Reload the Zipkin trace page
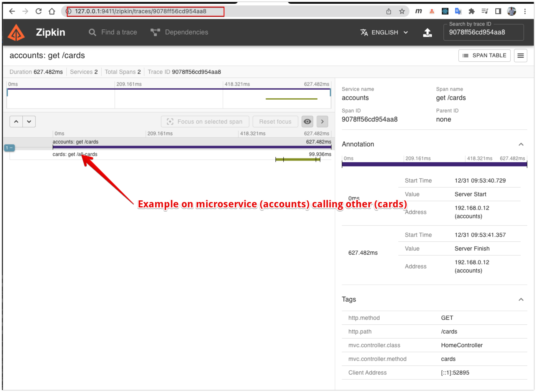This screenshot has height=392, width=536. (38, 11)
